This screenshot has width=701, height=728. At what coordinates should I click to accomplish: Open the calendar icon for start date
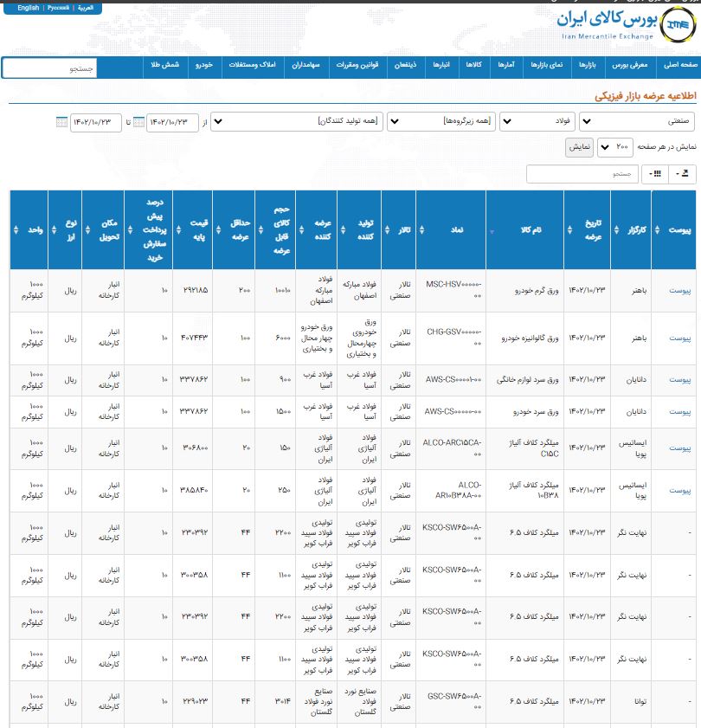138,123
